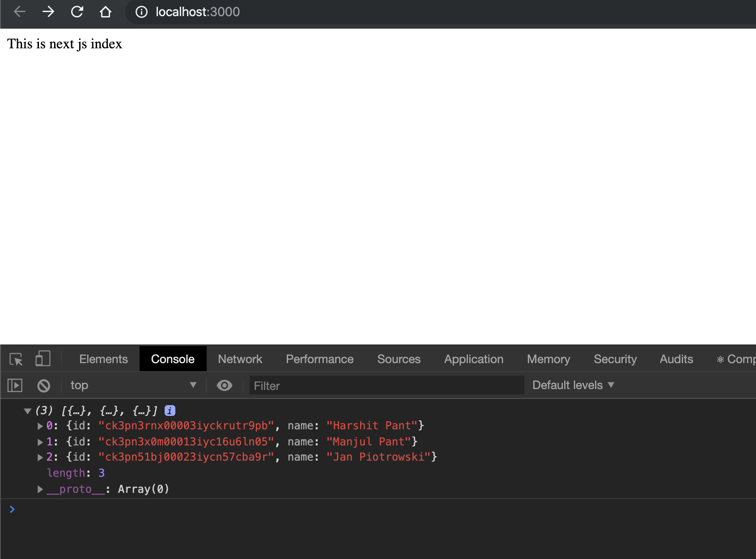
Task: Reload the localhost:3000 page
Action: (x=77, y=12)
